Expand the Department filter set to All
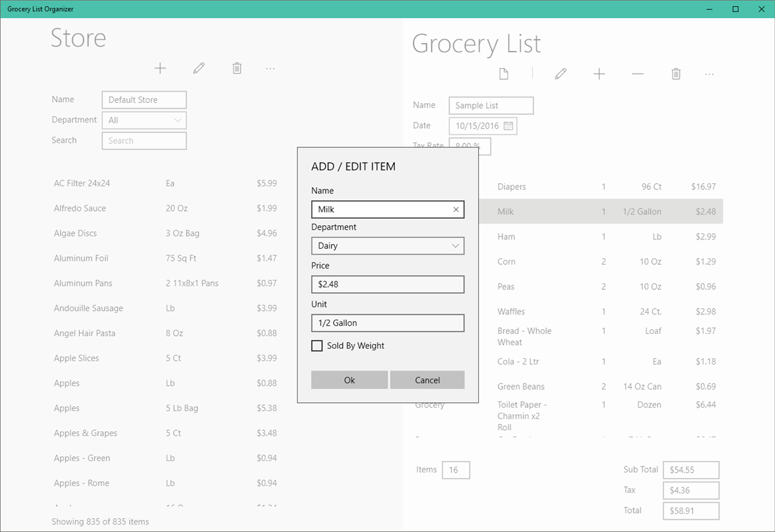Screen dimensions: 775x532 [179, 120]
